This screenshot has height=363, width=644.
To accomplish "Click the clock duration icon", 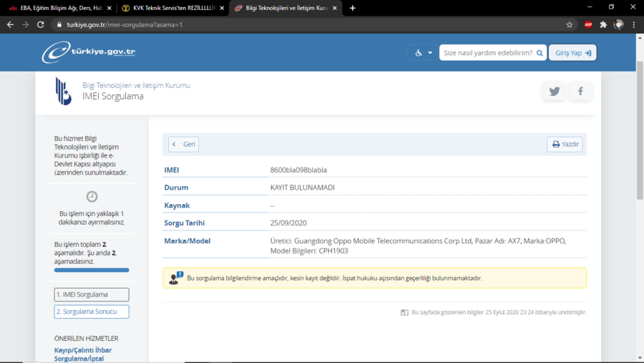I will (x=92, y=196).
